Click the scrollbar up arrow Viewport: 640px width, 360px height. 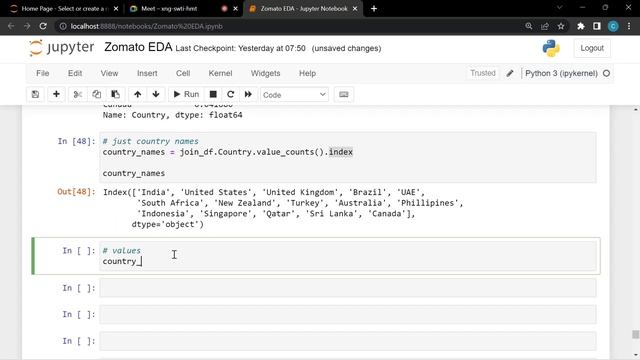636,109
